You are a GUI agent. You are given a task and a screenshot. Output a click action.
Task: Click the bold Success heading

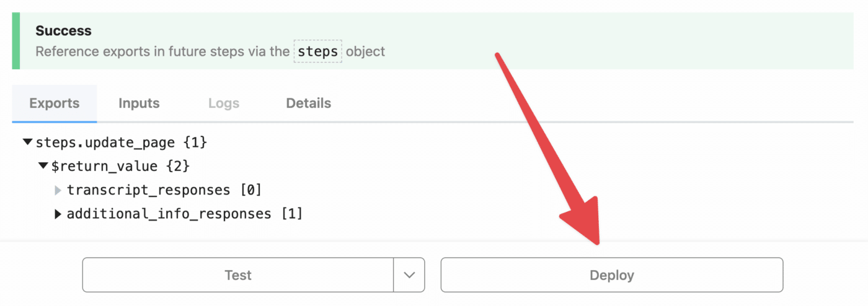point(63,31)
